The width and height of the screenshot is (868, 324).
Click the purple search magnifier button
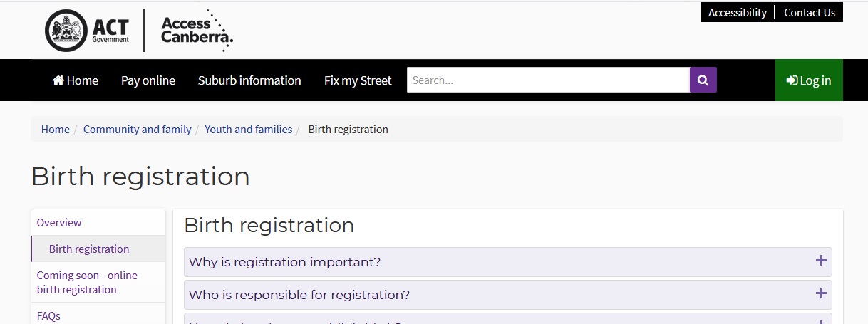pos(703,80)
